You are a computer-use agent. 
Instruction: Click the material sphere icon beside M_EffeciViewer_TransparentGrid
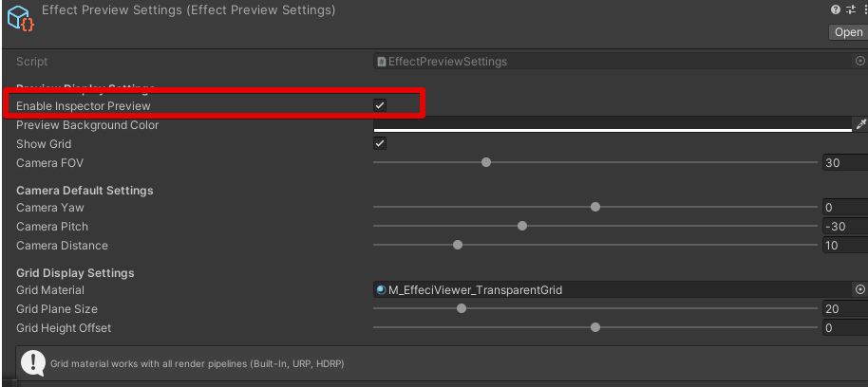[381, 290]
